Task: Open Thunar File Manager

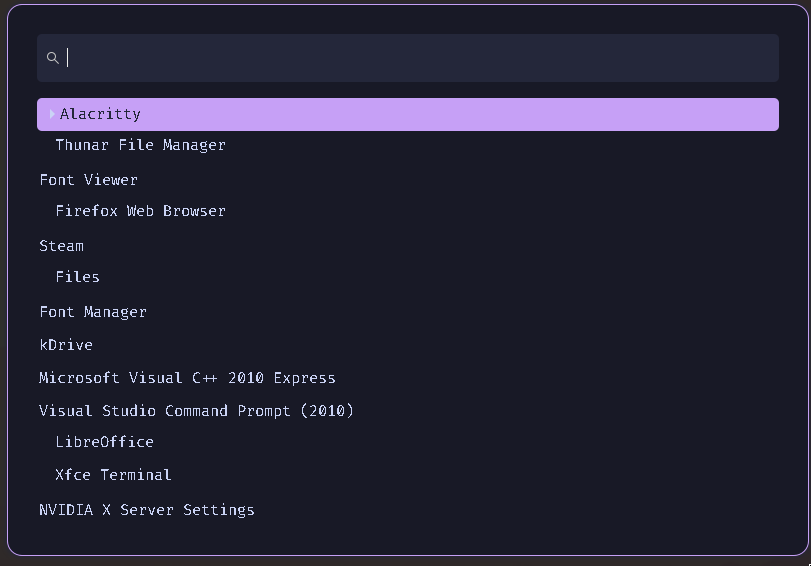Action: pyautogui.click(x=140, y=145)
